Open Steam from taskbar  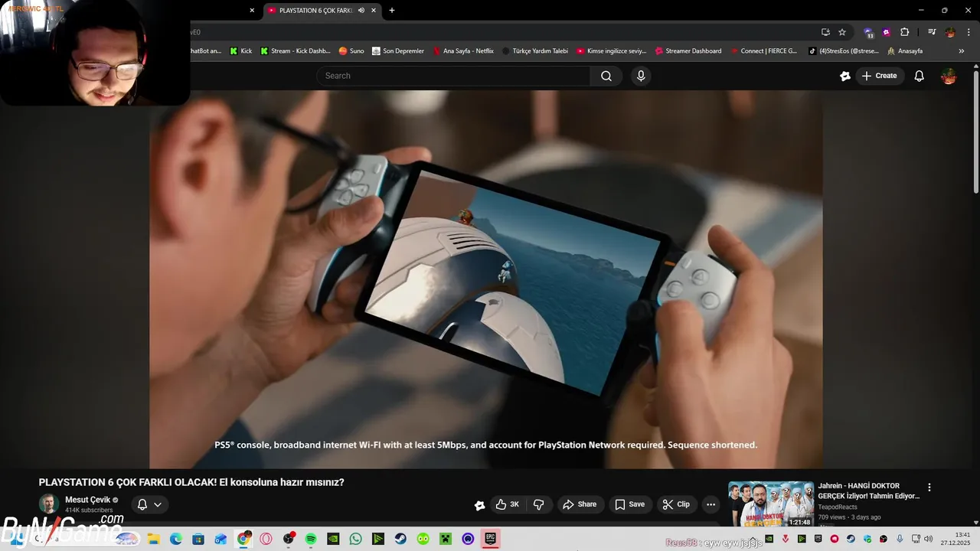[400, 539]
